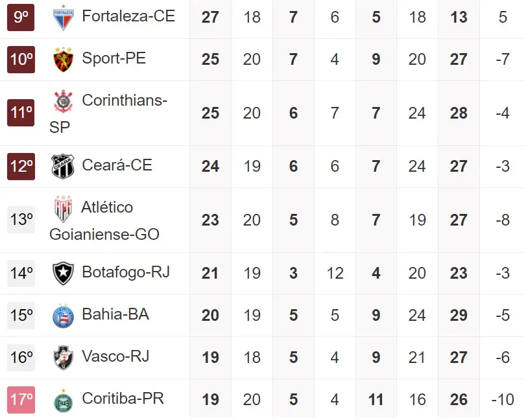
Task: Select the Coritiba-PR team name
Action: 123,399
